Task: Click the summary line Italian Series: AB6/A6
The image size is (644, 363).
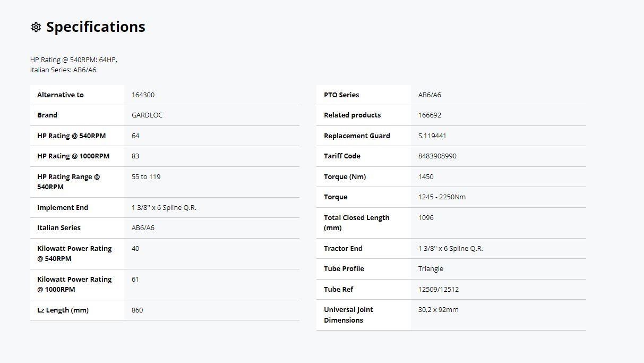Action: [64, 70]
